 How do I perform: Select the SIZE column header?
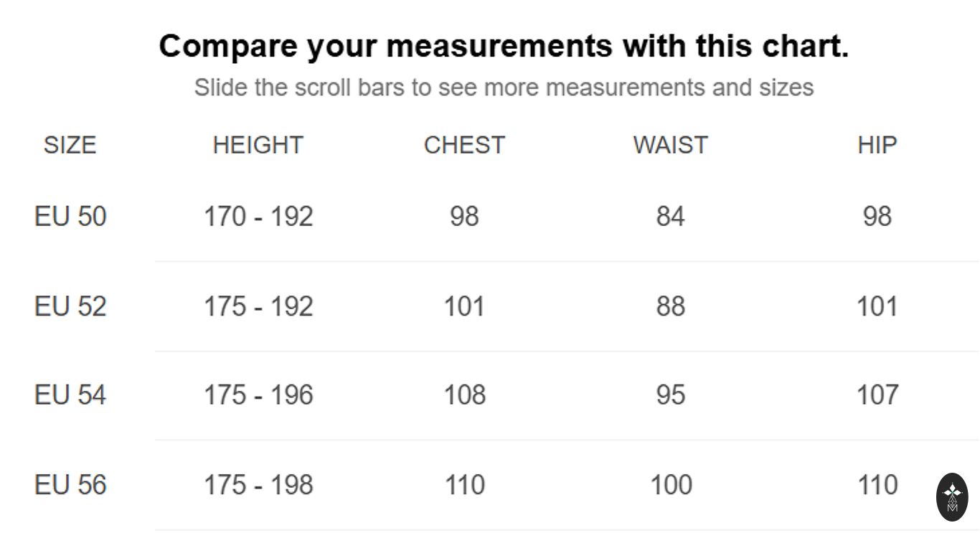70,145
